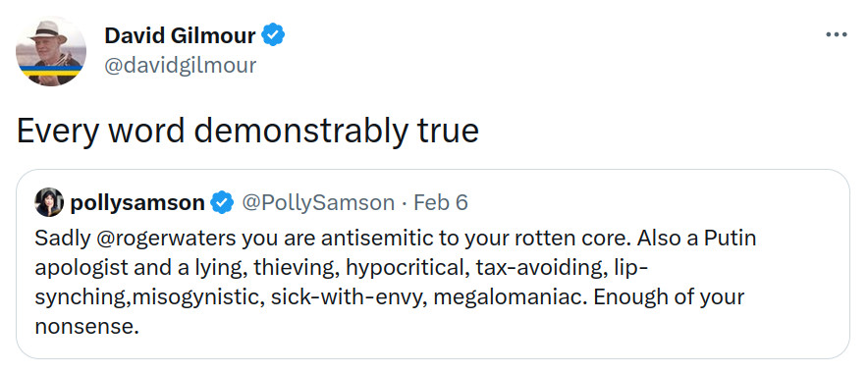The height and width of the screenshot is (374, 868).
Task: Open the David Gilmour display name link
Action: tap(180, 36)
